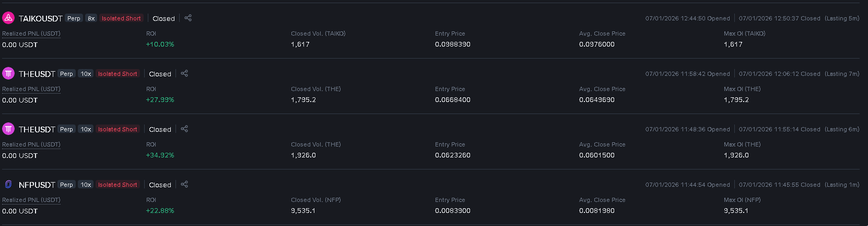The width and height of the screenshot is (868, 226).
Task: Click the 10x leverage tag on NFPUSDT
Action: coord(86,185)
